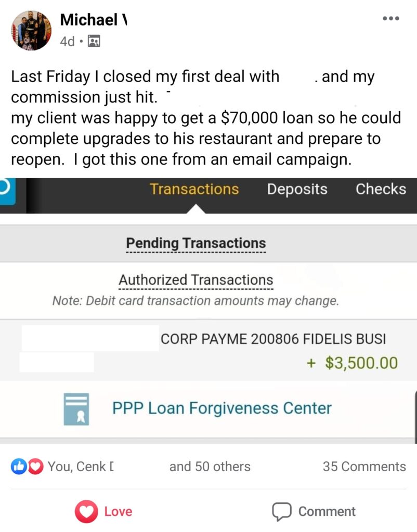
Task: Switch to the Deposits tab
Action: point(297,189)
